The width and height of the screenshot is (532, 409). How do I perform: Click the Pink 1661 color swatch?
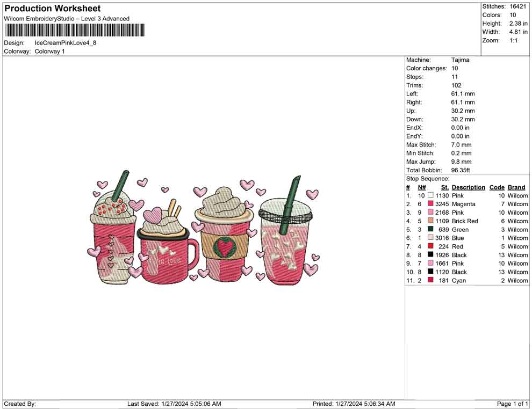click(x=430, y=263)
